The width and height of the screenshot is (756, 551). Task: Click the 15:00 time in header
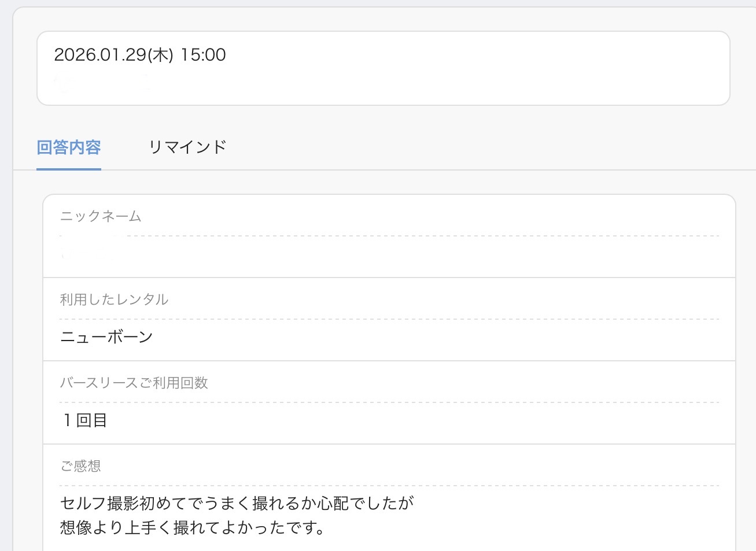point(203,55)
